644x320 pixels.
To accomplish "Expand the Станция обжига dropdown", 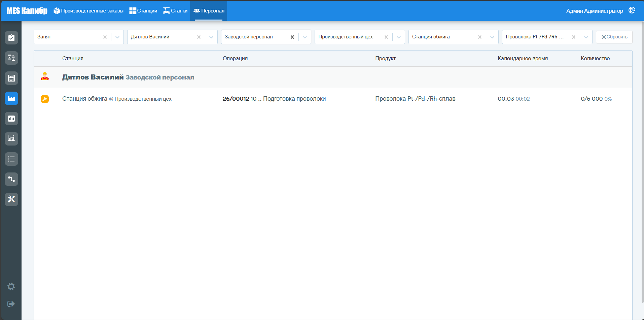I will click(x=492, y=37).
